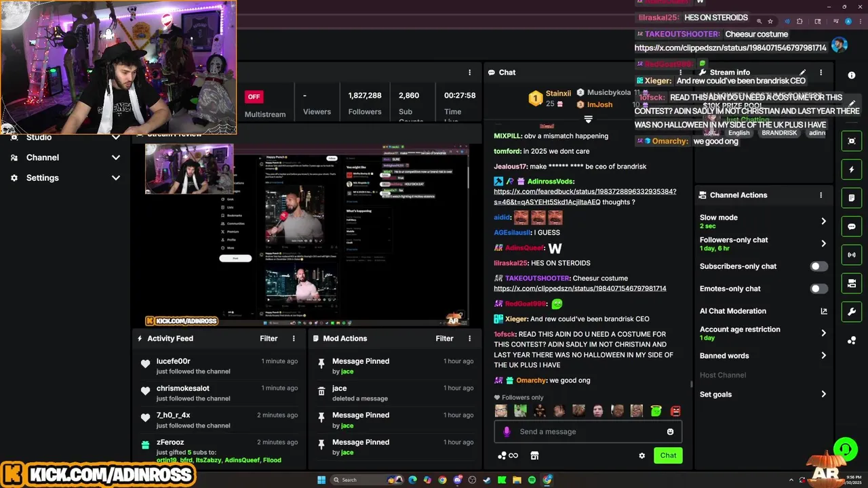Click the purple microphone icon in message box
868x488 pixels.
[507, 432]
